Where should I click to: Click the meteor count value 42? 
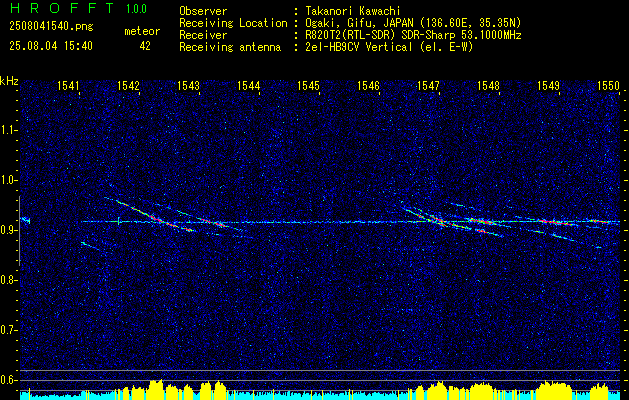pyautogui.click(x=145, y=46)
